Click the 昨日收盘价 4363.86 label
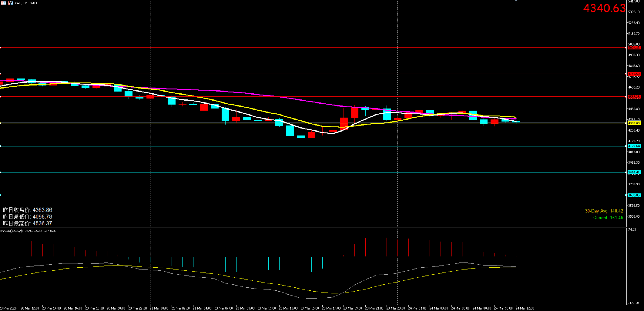The image size is (644, 311). [28, 210]
